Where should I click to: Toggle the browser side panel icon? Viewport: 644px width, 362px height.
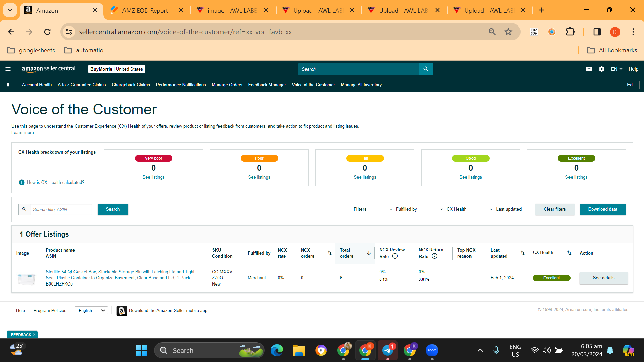(x=597, y=32)
